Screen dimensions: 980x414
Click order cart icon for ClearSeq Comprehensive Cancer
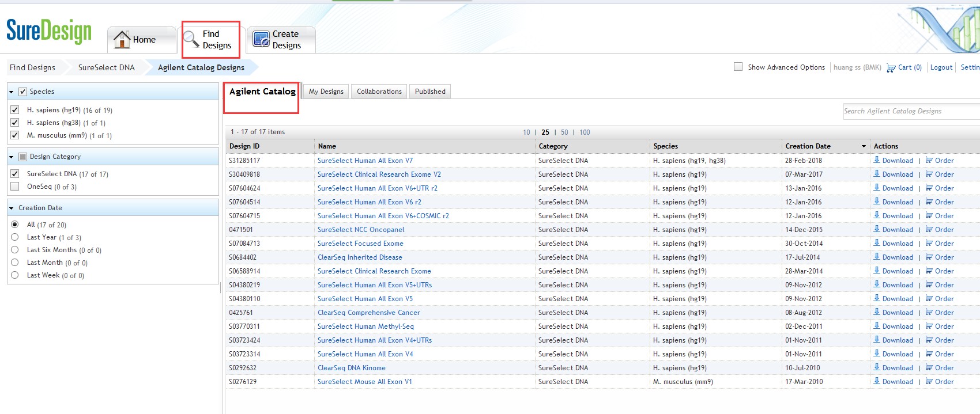[x=929, y=313]
